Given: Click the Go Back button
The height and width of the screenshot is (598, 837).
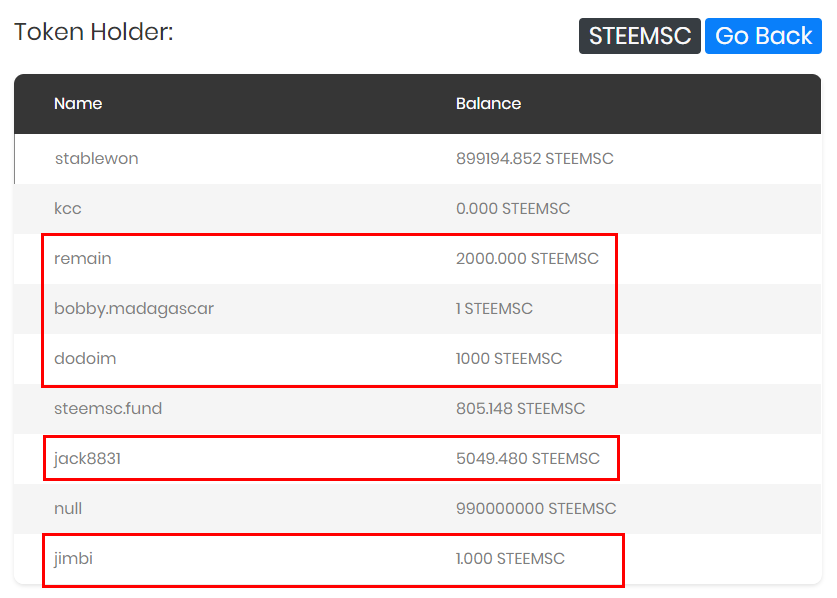Looking at the screenshot, I should tap(763, 36).
